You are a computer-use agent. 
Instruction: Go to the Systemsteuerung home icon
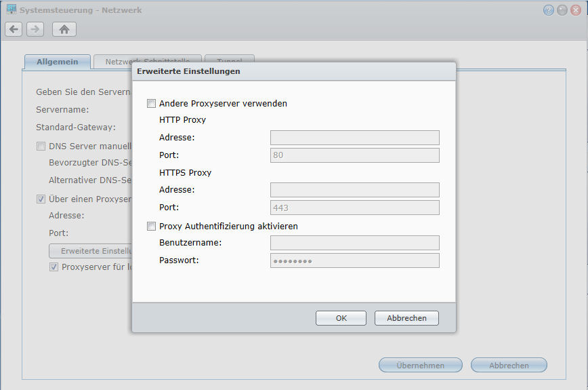(64, 29)
